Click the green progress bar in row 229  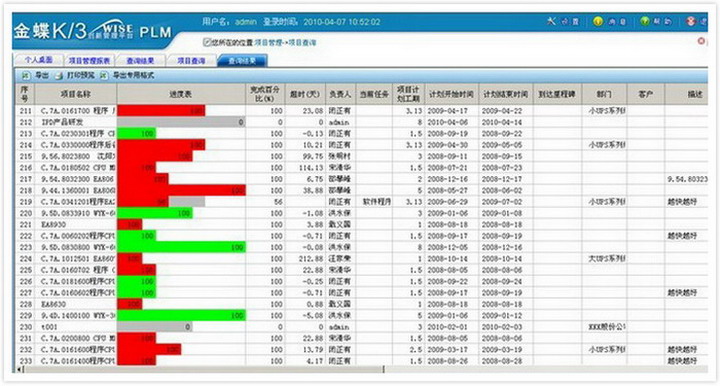181,315
